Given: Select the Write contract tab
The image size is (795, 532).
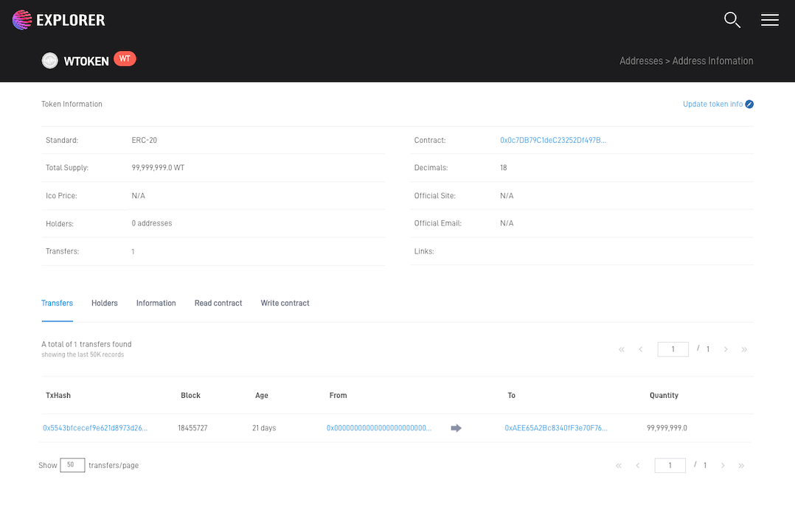Looking at the screenshot, I should pos(285,304).
